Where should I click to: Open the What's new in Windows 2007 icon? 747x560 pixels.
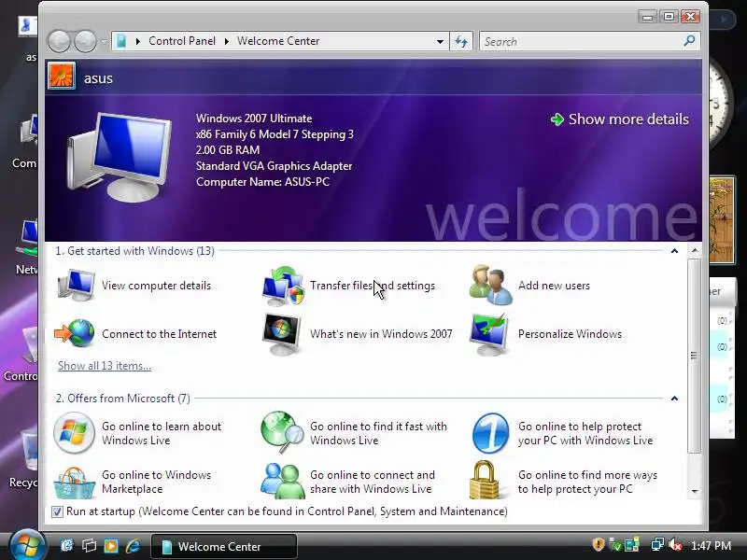[282, 334]
